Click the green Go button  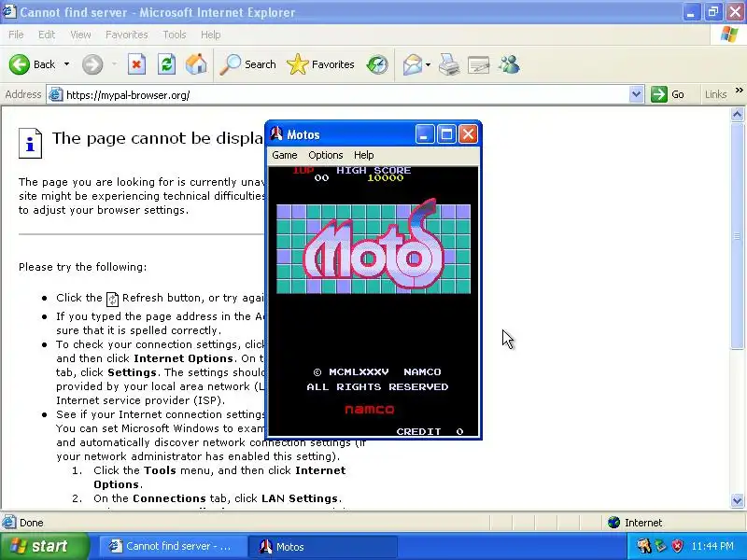pos(668,94)
